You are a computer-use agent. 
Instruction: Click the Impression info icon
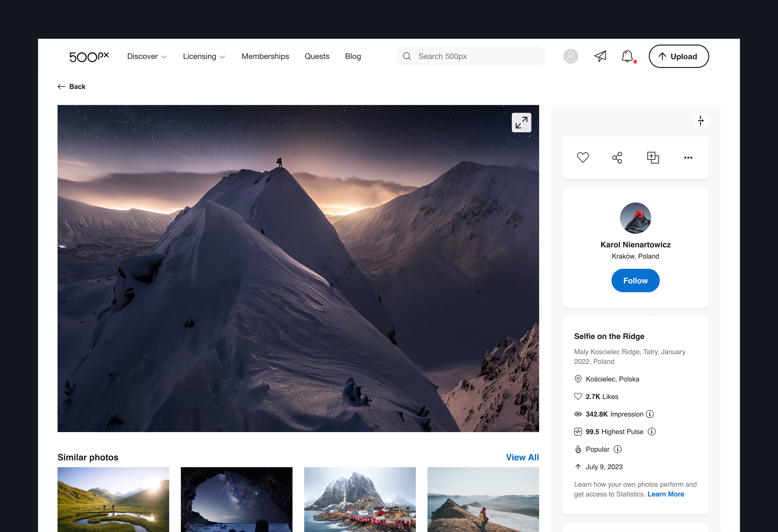[650, 414]
